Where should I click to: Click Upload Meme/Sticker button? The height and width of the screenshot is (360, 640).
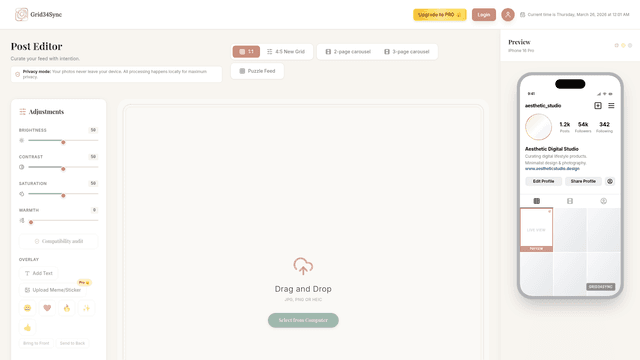(x=53, y=290)
